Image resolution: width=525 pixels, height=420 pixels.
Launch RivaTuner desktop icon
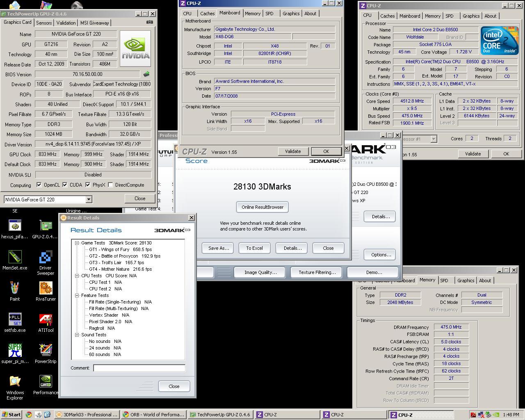coord(46,291)
